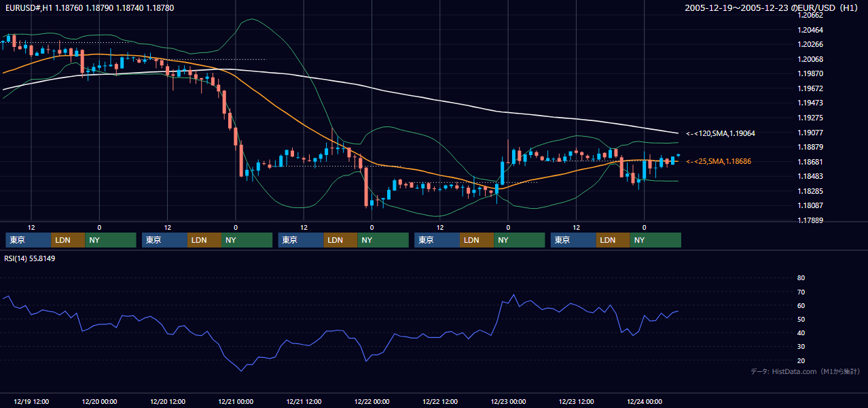Select the 12/21 12:00 time axis label
The height and width of the screenshot is (408, 868).
(304, 401)
